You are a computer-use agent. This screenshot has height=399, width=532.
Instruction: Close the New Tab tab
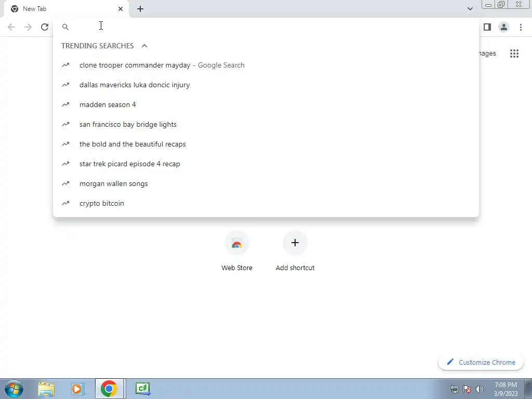pos(121,9)
